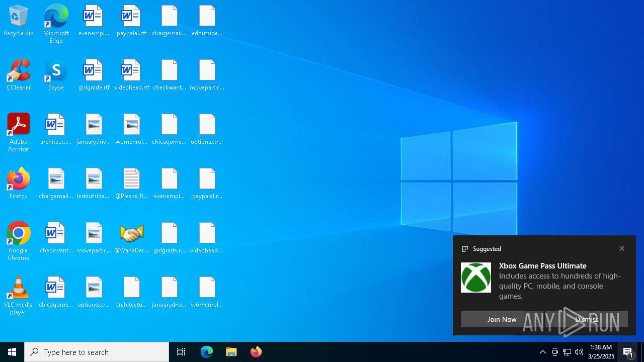Select the blank paypalal.r... file icon
Viewport: 644px width, 362px height.
coord(207,184)
